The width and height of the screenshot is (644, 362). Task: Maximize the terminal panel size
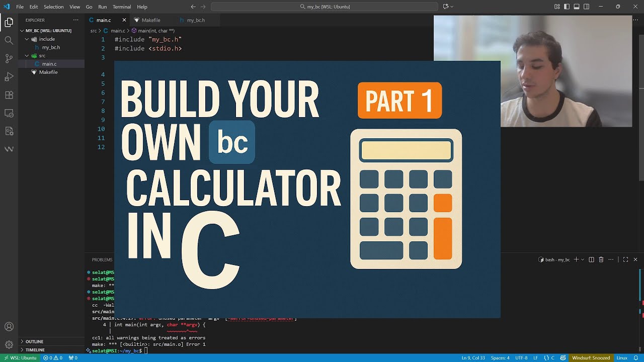tap(625, 259)
